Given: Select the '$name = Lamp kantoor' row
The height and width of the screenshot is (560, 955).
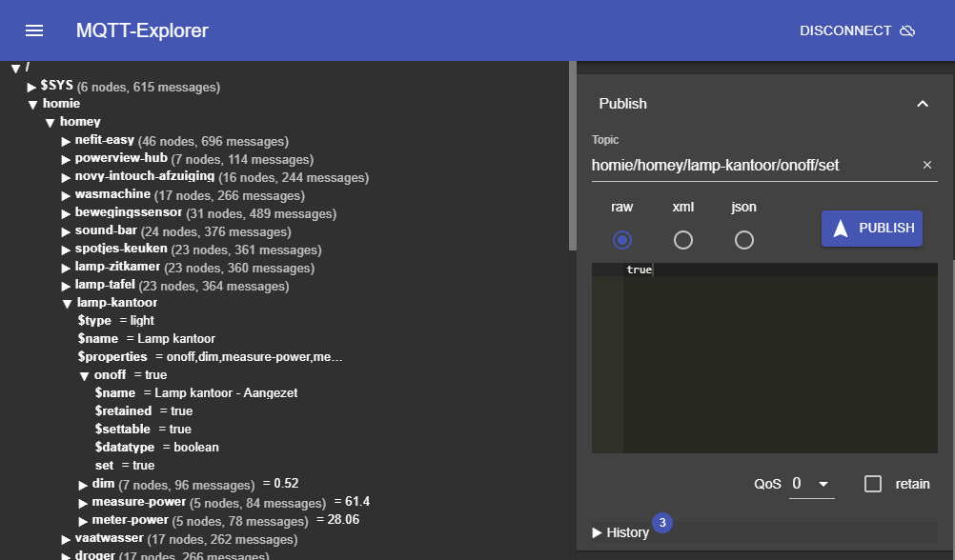Looking at the screenshot, I should (146, 338).
